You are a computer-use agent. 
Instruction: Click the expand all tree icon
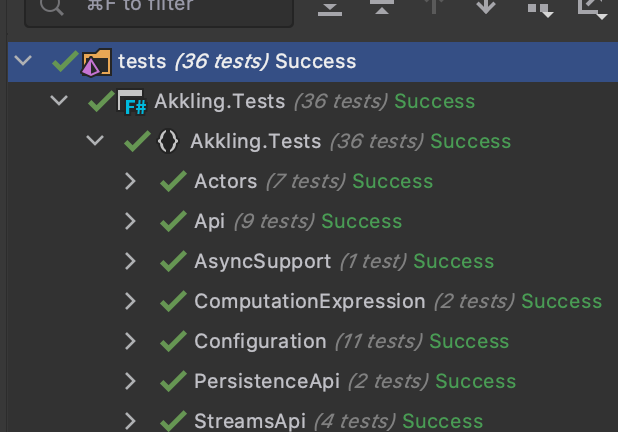tap(330, 8)
